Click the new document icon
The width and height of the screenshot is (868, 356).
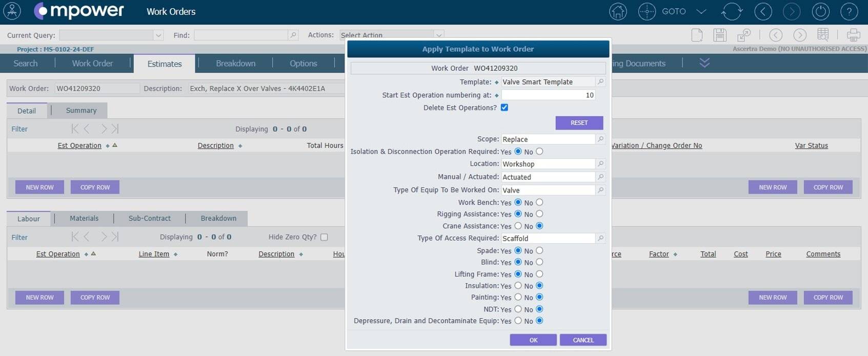(697, 35)
